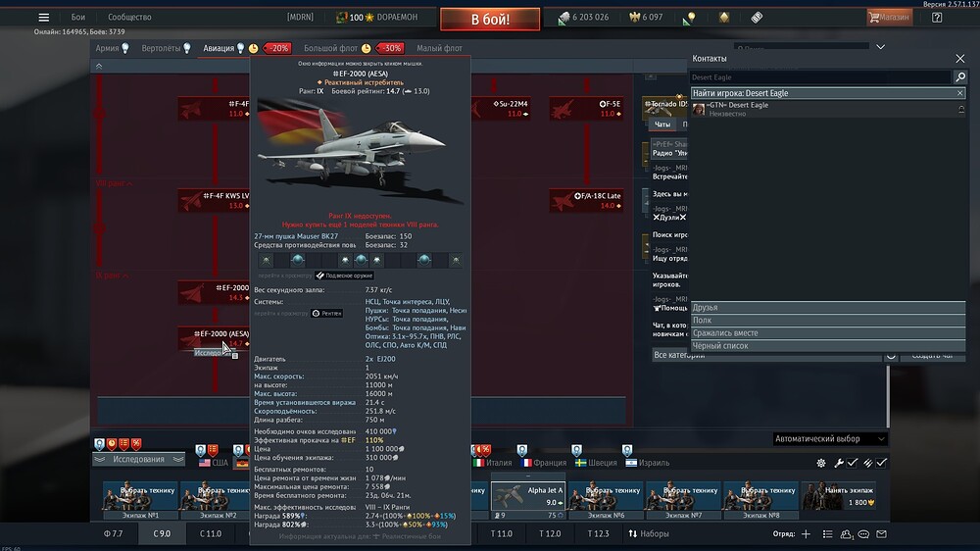
Task: Open the dropdown chevron above Контакты
Action: 880,47
